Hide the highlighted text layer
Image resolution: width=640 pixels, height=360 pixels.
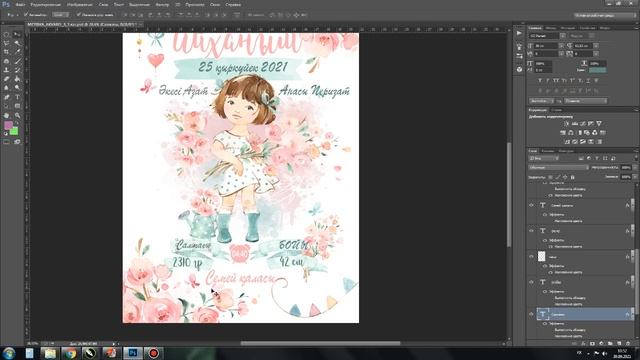click(531, 314)
